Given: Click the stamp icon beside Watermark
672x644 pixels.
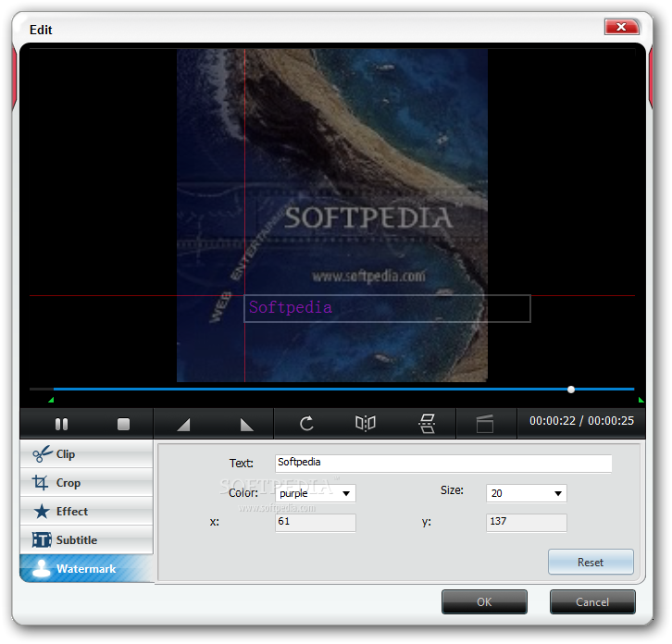Looking at the screenshot, I should [41, 568].
